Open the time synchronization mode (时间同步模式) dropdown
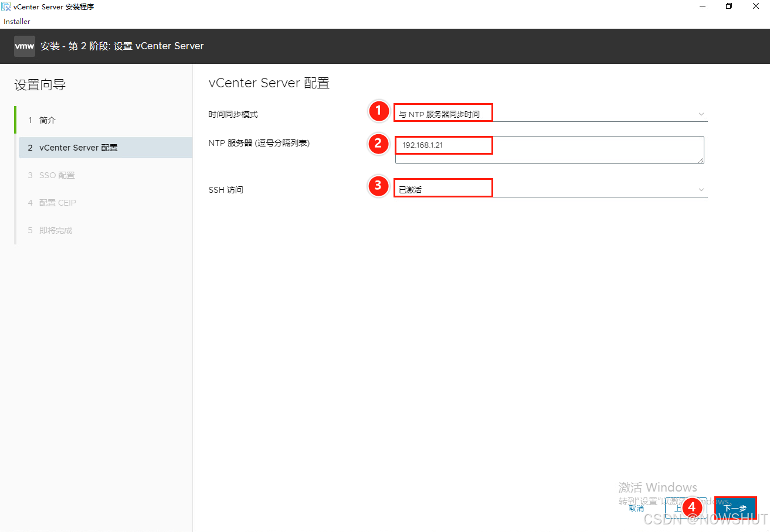 click(550, 114)
